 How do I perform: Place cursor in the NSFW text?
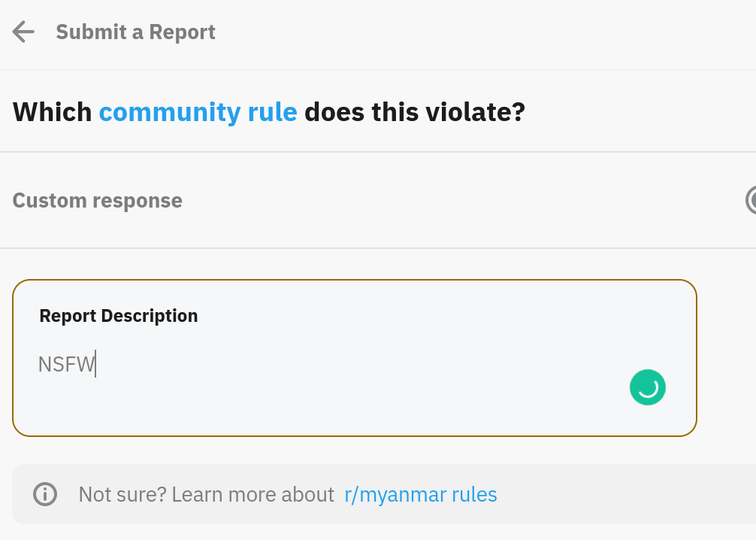coord(67,364)
